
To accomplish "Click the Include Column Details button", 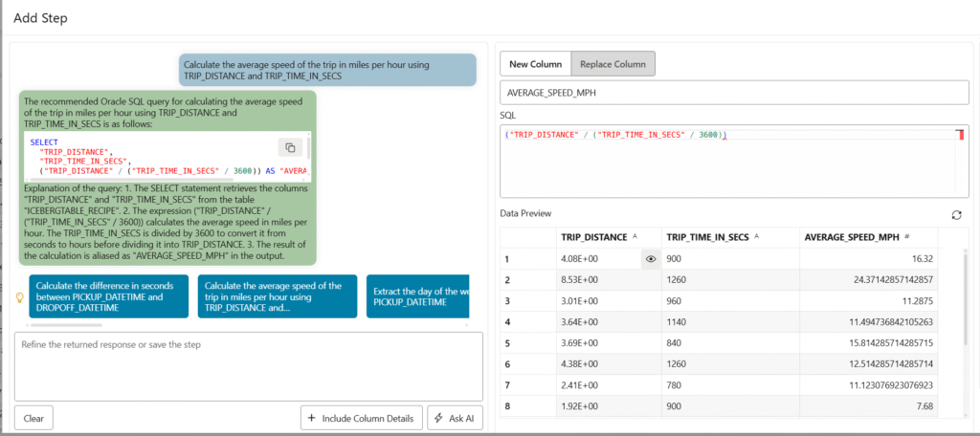I will tap(361, 418).
